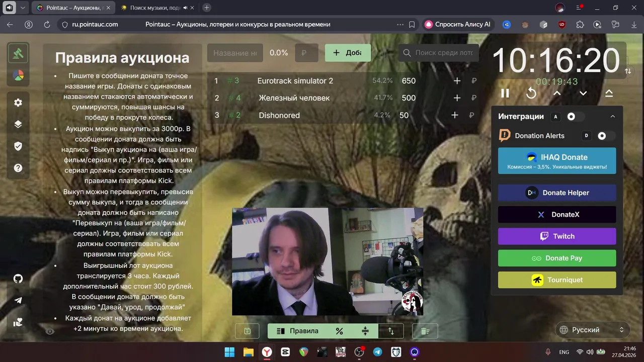Select the Eurotrack simulator 2 lot name
The width and height of the screenshot is (644, 362).
pos(295,81)
